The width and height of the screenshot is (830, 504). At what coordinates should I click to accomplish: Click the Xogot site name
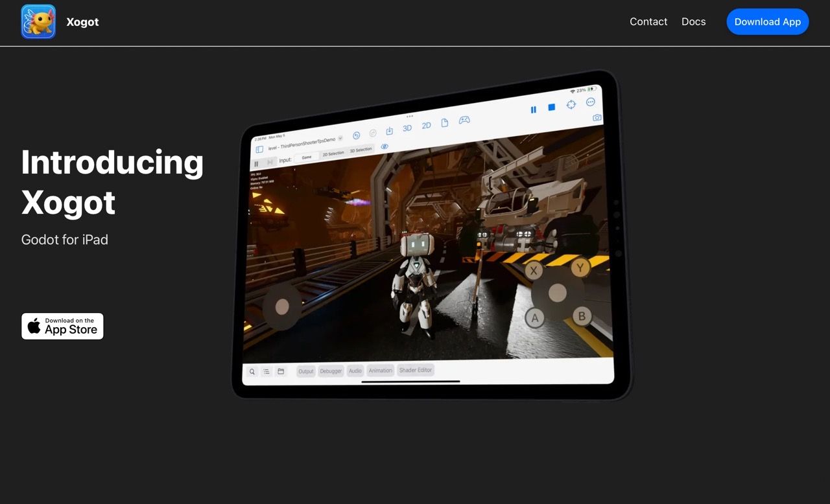pyautogui.click(x=82, y=21)
